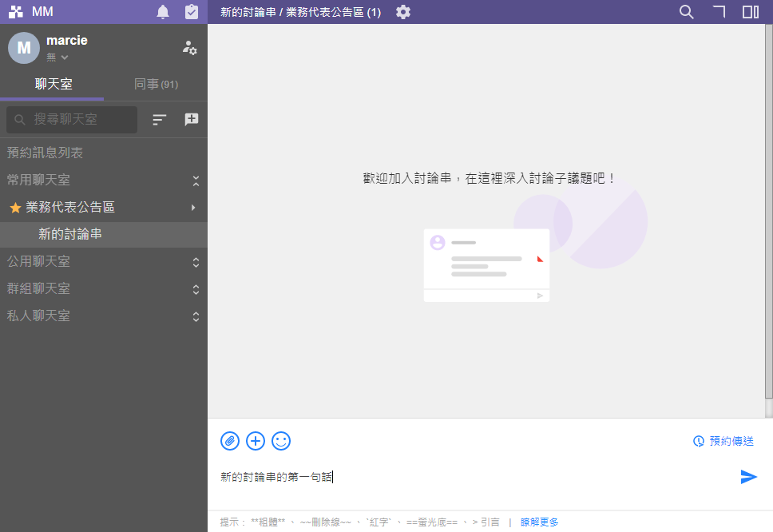Expand the 私人聊天室 section

coord(196,316)
